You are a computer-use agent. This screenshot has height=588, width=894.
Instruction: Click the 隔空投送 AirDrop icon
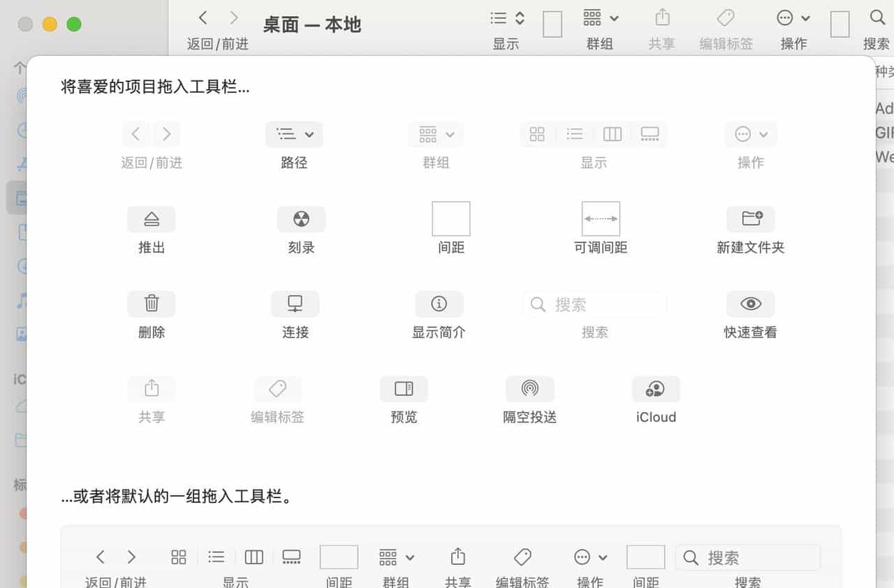click(x=529, y=389)
